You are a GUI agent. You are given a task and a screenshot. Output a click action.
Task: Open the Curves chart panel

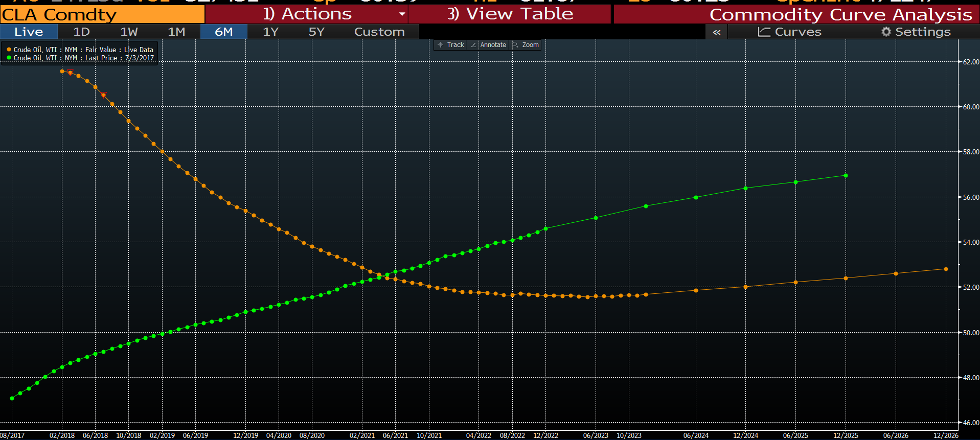tap(789, 32)
